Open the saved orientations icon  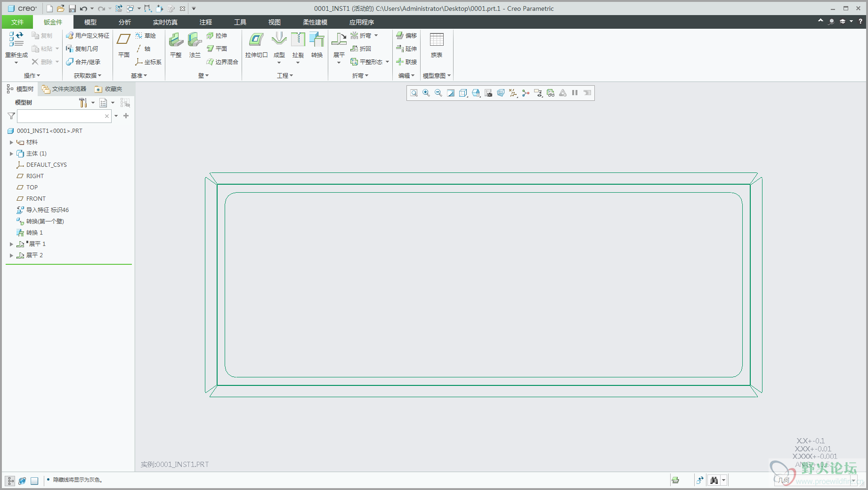(476, 93)
